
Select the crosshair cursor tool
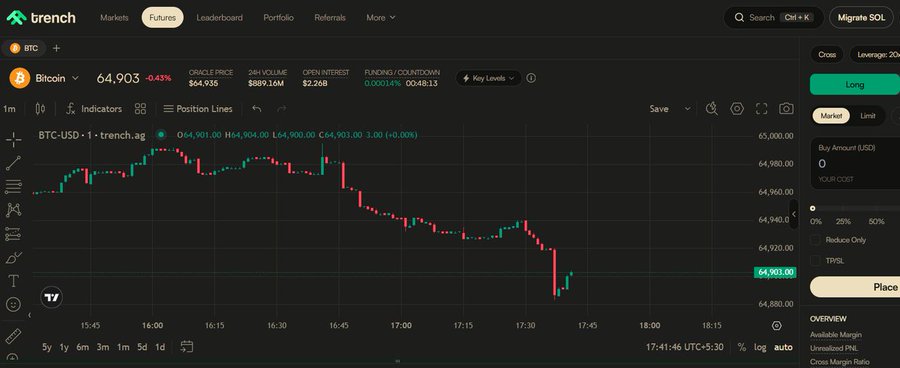point(13,140)
